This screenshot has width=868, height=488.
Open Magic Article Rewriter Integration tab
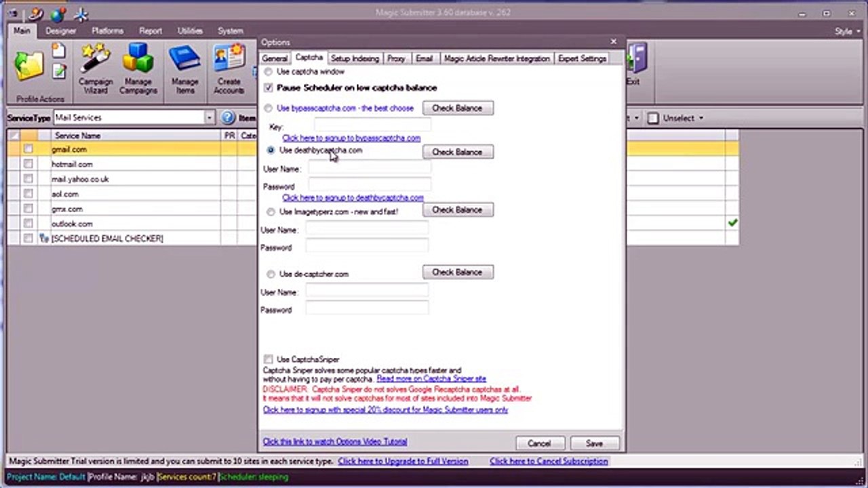click(x=496, y=59)
